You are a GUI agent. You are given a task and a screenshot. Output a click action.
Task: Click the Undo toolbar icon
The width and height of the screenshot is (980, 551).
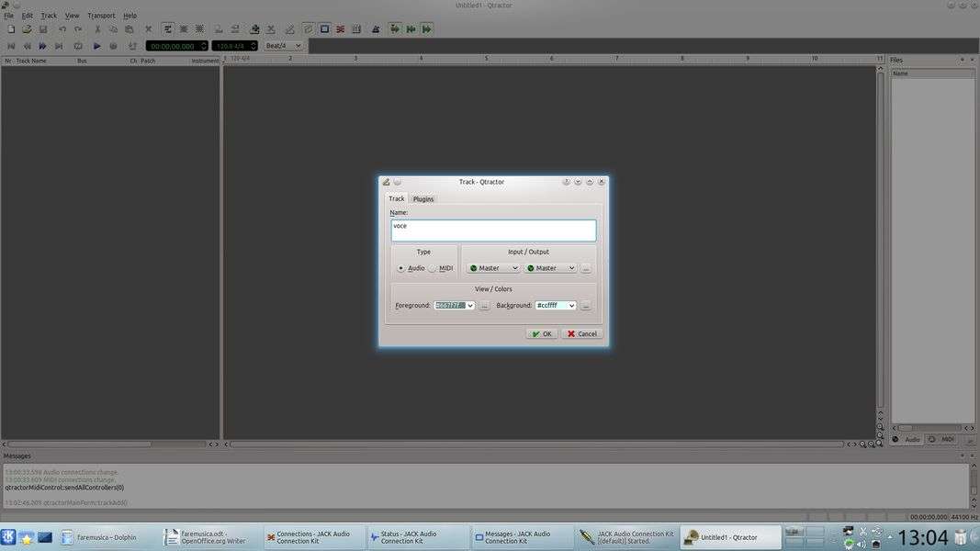click(x=62, y=29)
